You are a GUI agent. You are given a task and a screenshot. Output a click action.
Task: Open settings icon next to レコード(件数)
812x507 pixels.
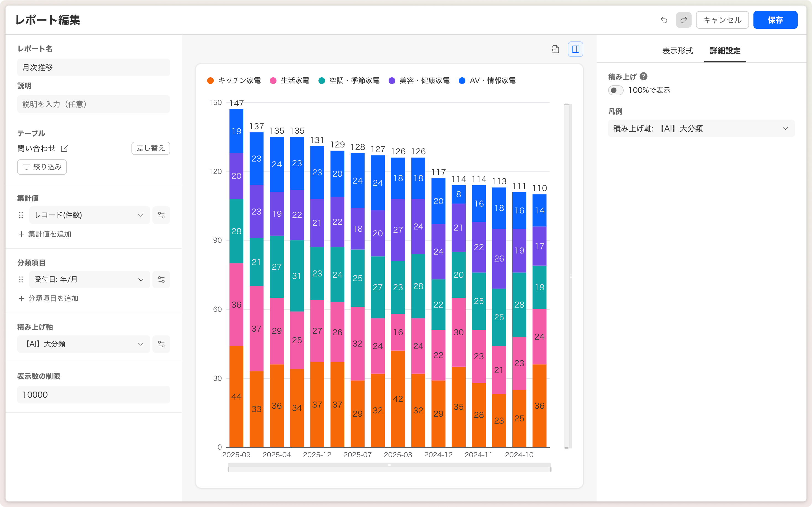pyautogui.click(x=161, y=215)
